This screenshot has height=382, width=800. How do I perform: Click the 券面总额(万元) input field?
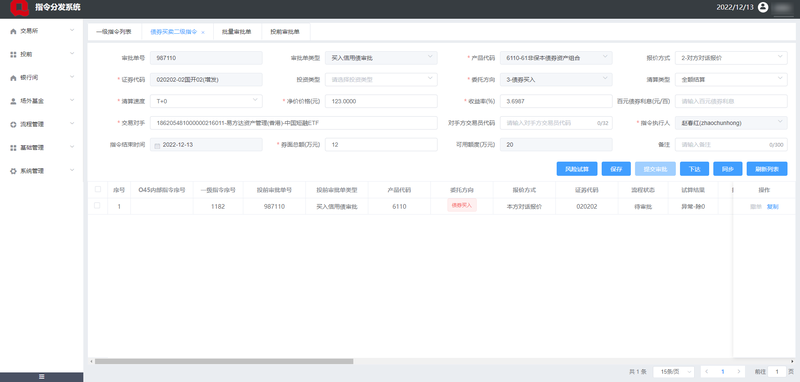381,144
